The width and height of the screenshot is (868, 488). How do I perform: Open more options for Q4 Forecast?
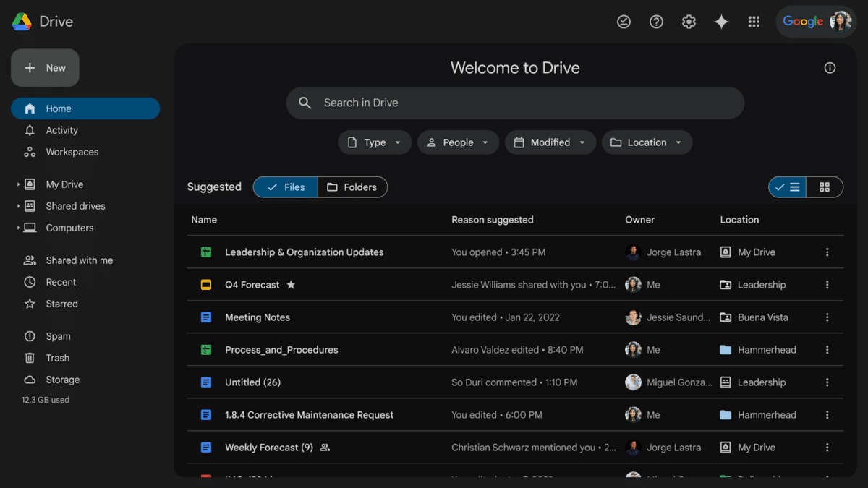[x=827, y=285]
